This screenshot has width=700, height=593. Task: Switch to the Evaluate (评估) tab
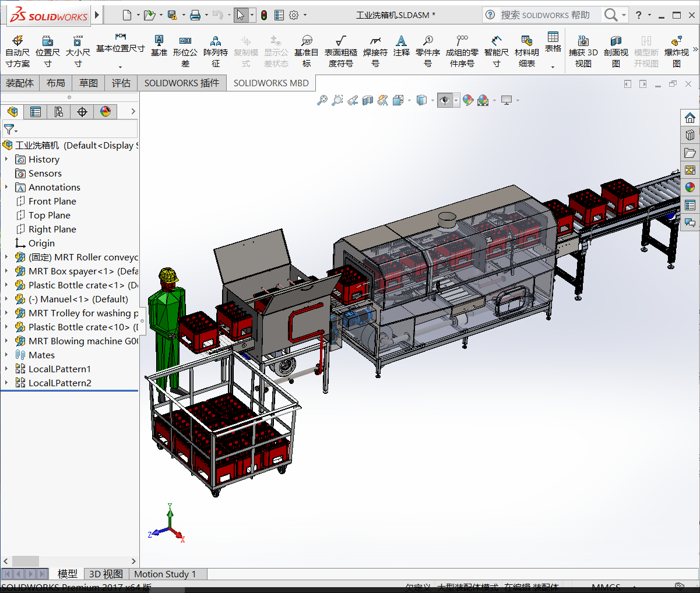(x=121, y=83)
